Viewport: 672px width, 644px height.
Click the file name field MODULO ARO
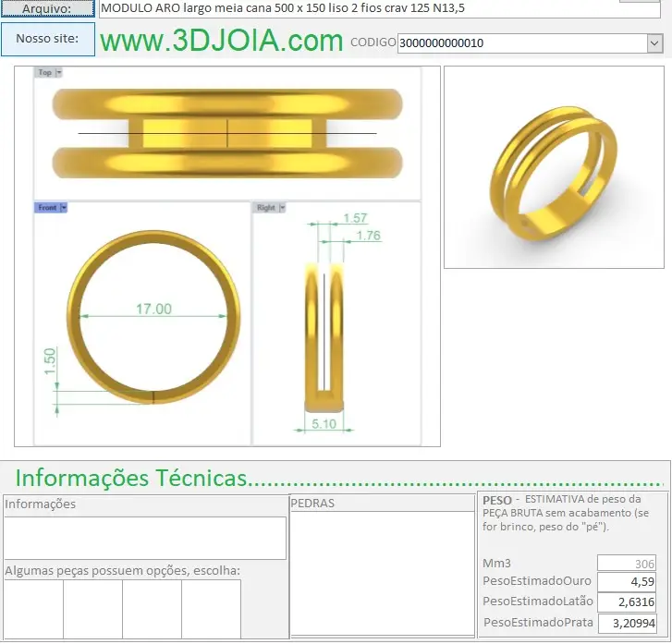pyautogui.click(x=351, y=8)
